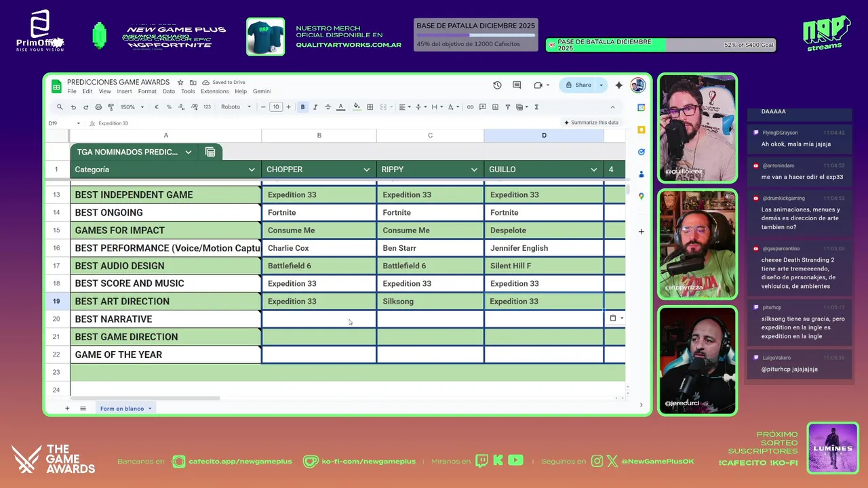Viewport: 868px width, 488px height.
Task: Click Summarize this data
Action: pyautogui.click(x=591, y=123)
